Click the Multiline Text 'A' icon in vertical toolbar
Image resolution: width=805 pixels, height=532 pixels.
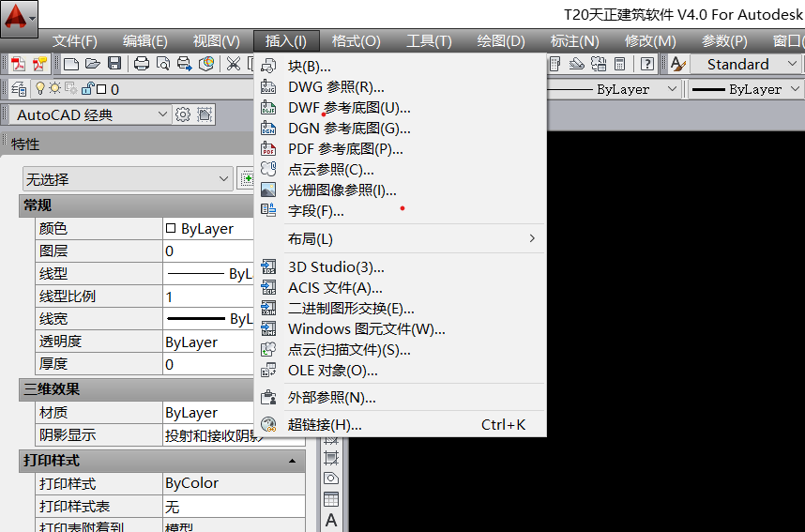331,520
